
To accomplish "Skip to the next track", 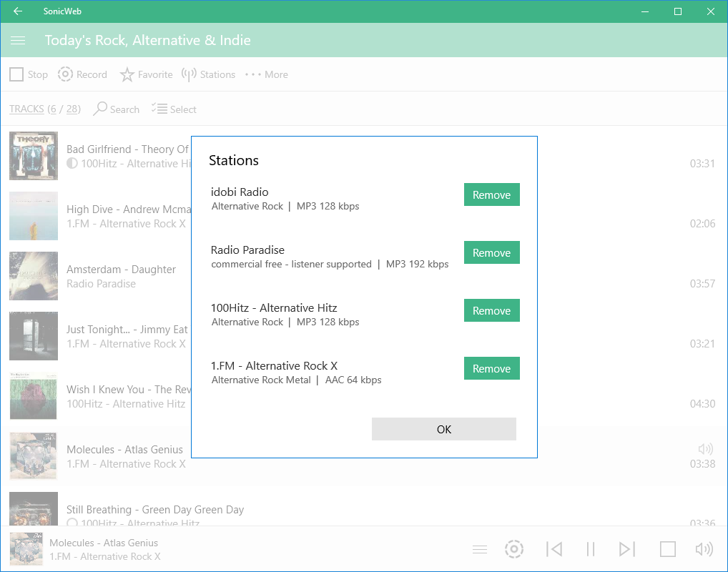I will (x=627, y=549).
